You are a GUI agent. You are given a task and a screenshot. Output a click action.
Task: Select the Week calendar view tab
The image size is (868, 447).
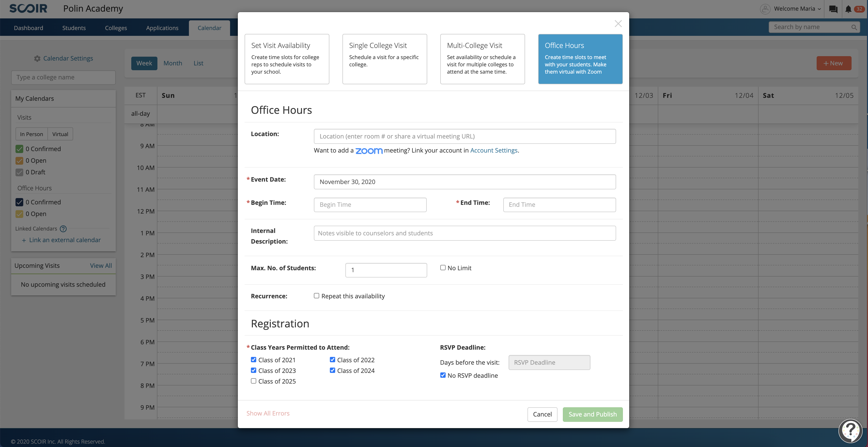click(144, 63)
